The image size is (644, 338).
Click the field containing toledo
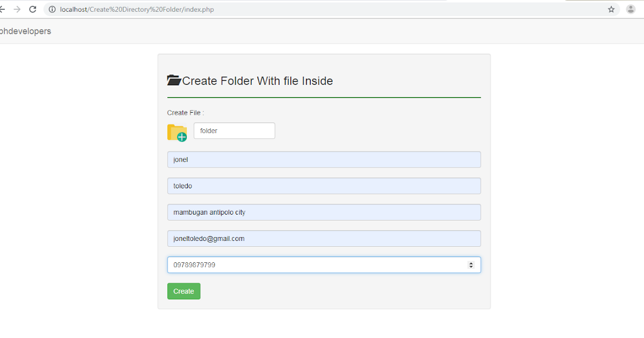click(x=324, y=186)
